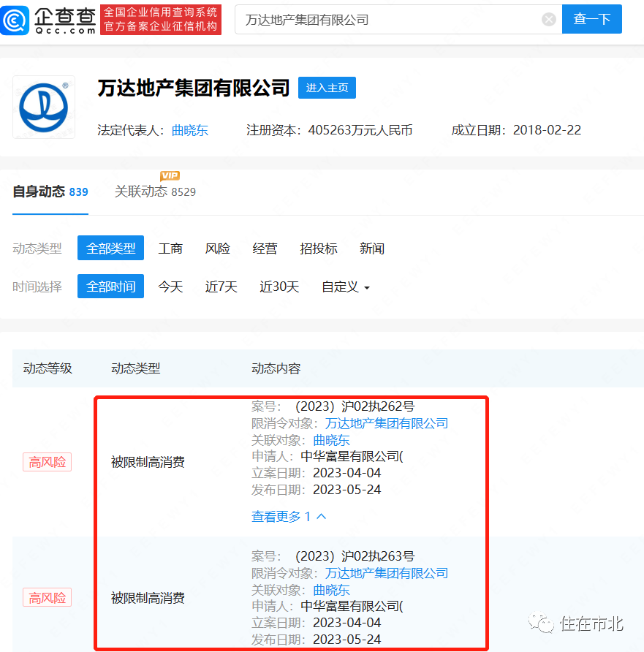The height and width of the screenshot is (652, 644).
Task: Open 曲晓东 link in case 沪02执262号
Action: coord(331,440)
